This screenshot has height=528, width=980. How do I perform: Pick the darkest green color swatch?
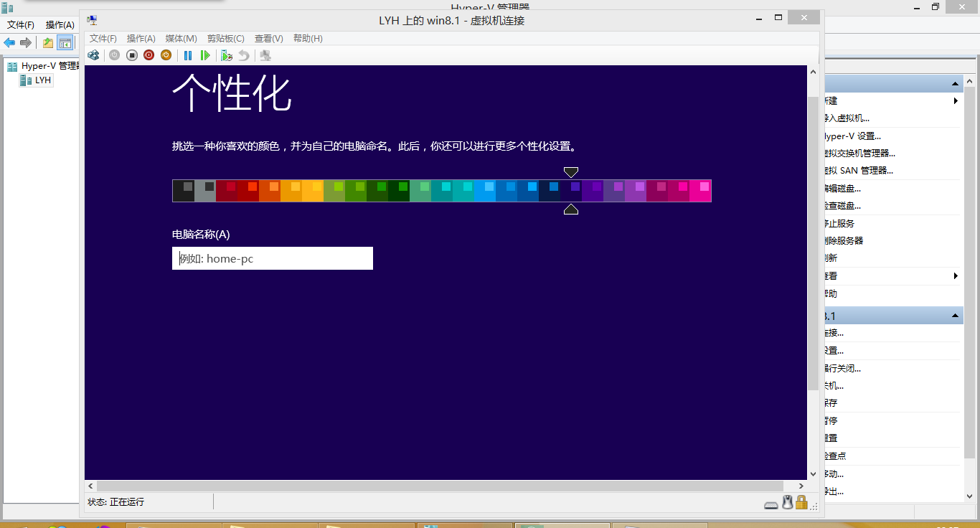click(399, 191)
